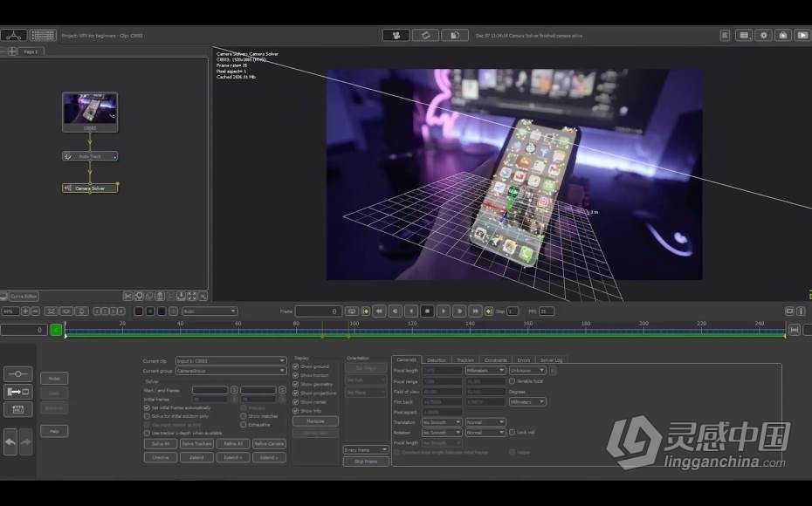The image size is (812, 506).
Task: Toggle Show names checkbox
Action: pyautogui.click(x=296, y=401)
